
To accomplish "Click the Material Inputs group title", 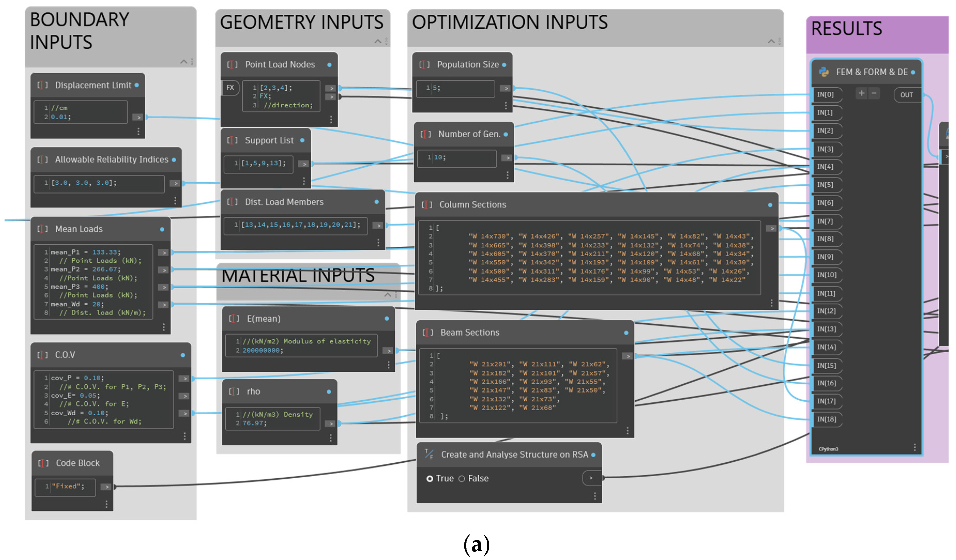I will point(298,275).
